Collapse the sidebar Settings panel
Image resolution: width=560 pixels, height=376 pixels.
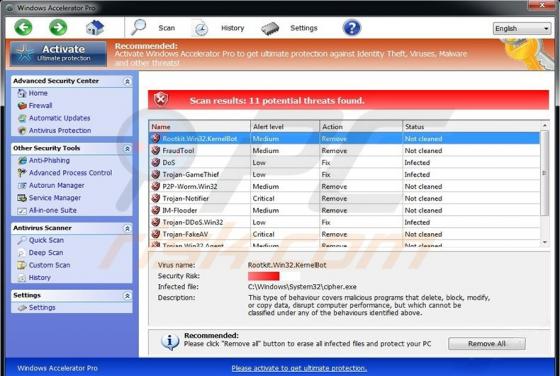click(x=127, y=296)
